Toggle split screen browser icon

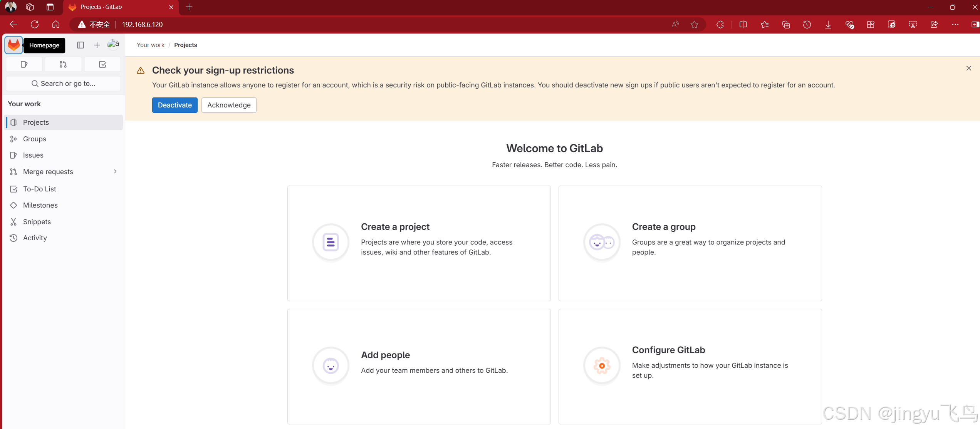[x=743, y=24]
